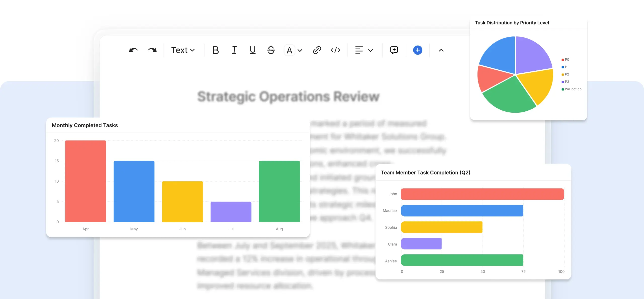Viewport: 644px width, 299px height.
Task: Open the Text style dropdown
Action: tap(183, 50)
